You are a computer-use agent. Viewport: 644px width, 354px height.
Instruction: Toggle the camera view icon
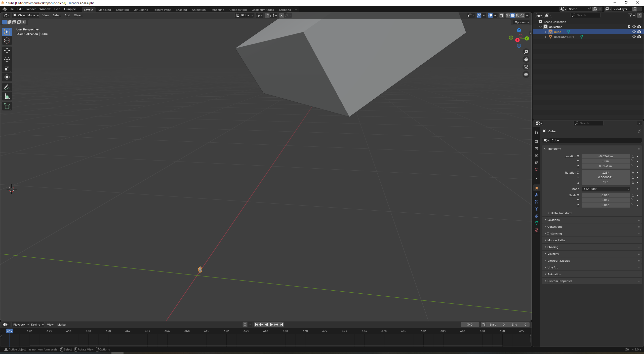point(526,67)
